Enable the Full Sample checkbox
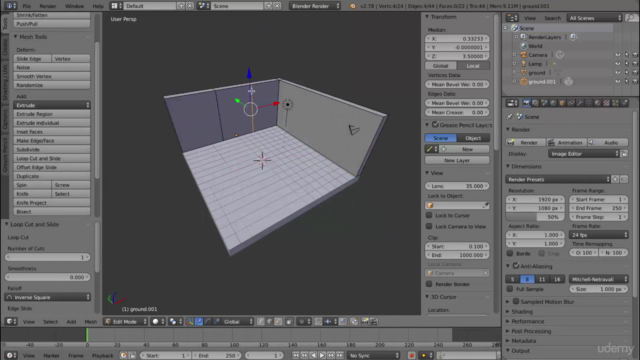 click(510, 289)
